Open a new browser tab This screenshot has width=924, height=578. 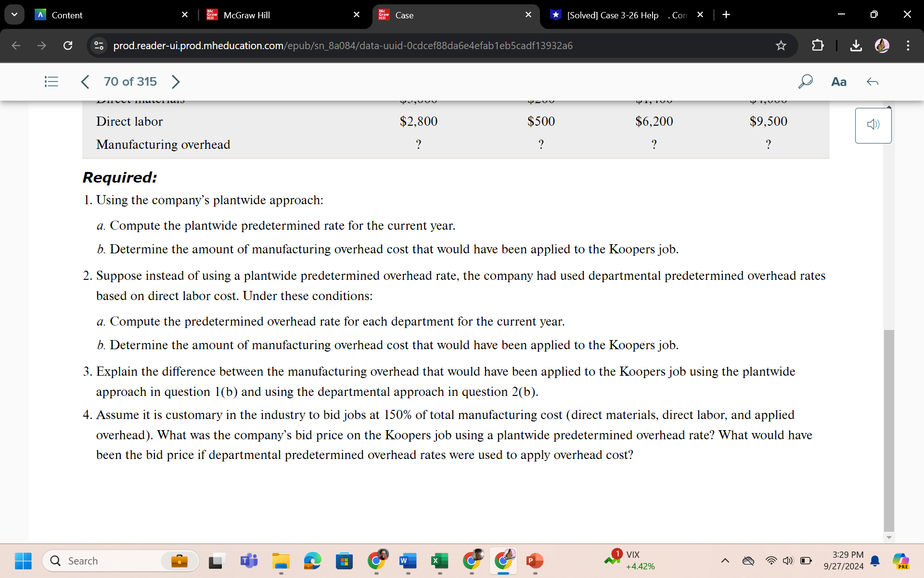(x=726, y=14)
